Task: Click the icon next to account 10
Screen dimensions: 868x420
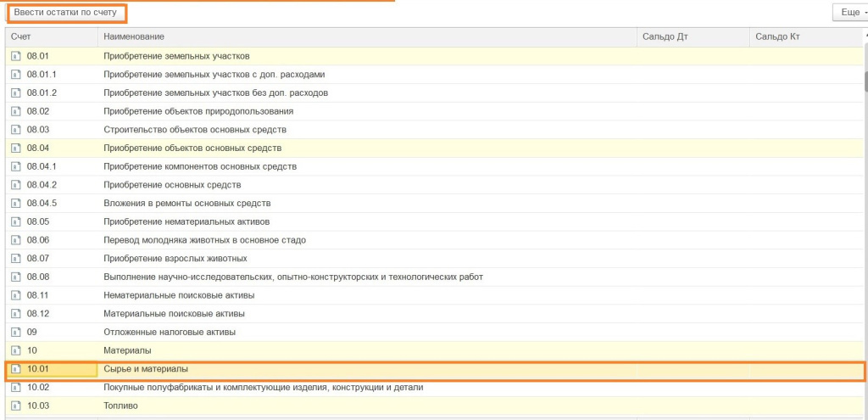Action: coord(15,350)
